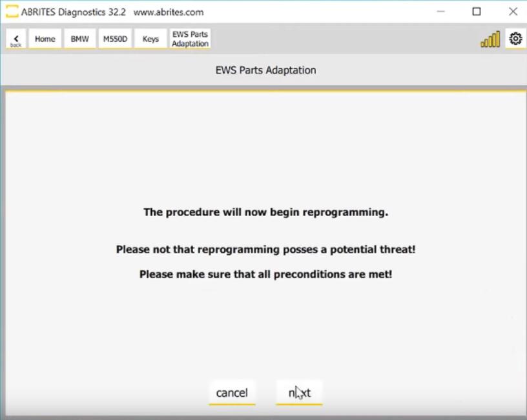Viewport: 527px width, 420px height.
Task: Click the www.abrites.com title text
Action: point(169,12)
